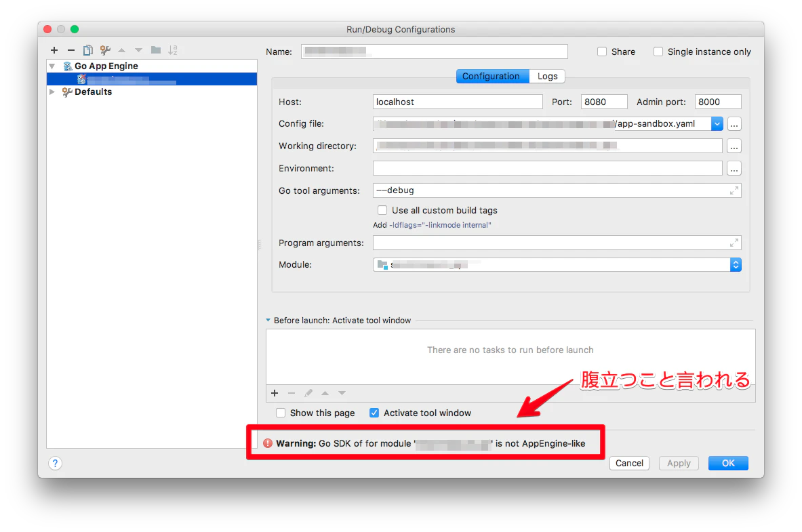The height and width of the screenshot is (532, 802).
Task: Open the help question mark button
Action: 55,464
